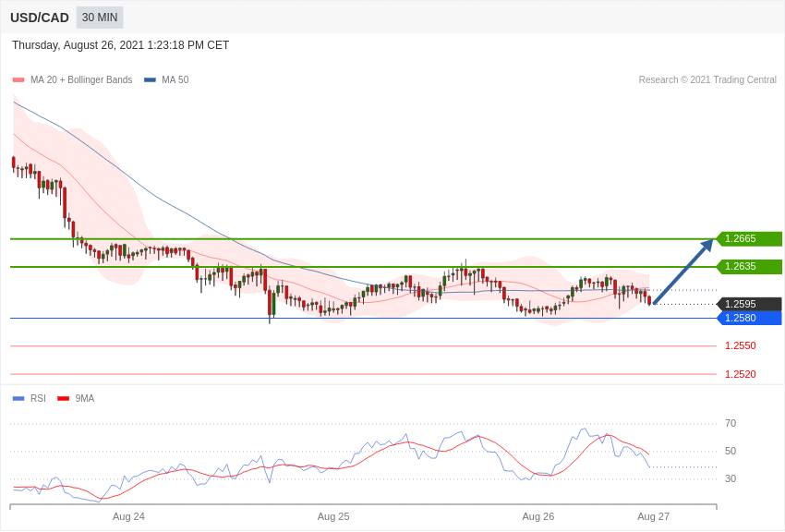The image size is (785, 532).
Task: Click the 1.2520 red support label
Action: [x=740, y=374]
